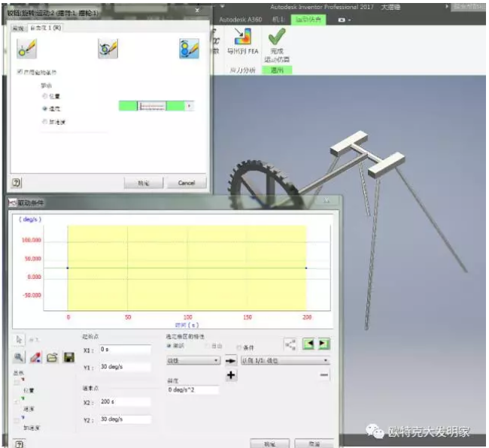Screen dimensions: 489x448
Task: Select the 激活 sector property radio
Action: click(x=169, y=346)
